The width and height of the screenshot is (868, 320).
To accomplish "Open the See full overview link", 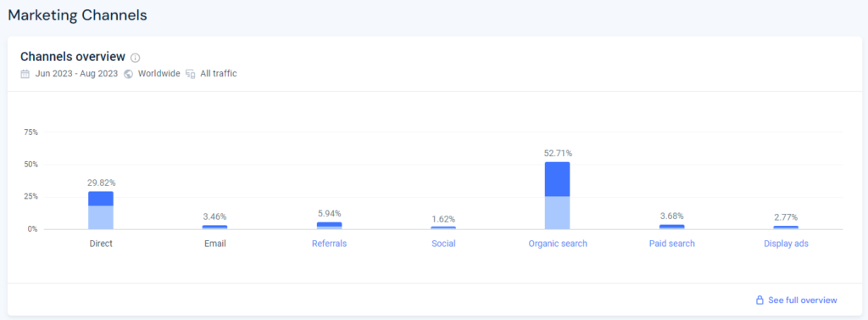I will [x=802, y=300].
